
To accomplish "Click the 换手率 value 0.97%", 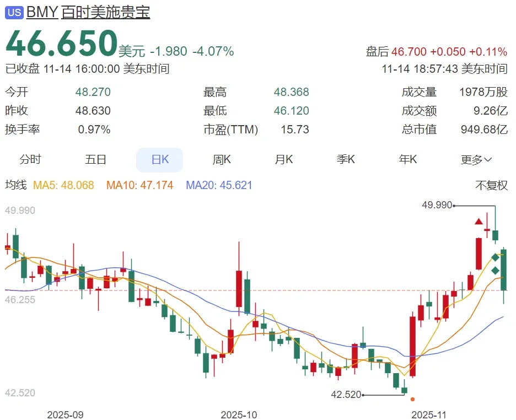I will 94,130.
